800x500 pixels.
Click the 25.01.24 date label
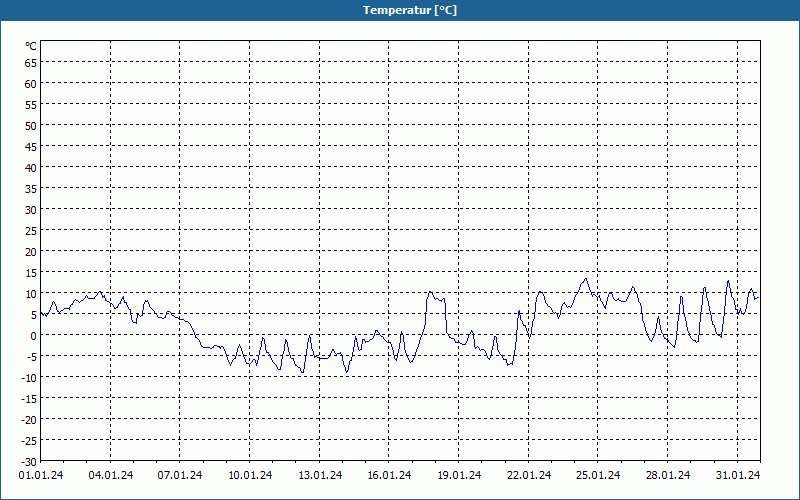598,475
